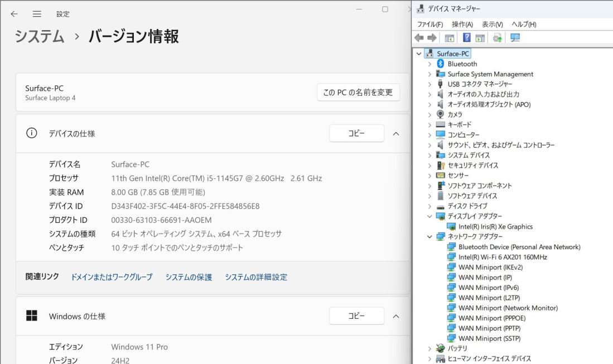This screenshot has height=364, width=613.
Task: Expand the Surface System Management node
Action: click(429, 74)
